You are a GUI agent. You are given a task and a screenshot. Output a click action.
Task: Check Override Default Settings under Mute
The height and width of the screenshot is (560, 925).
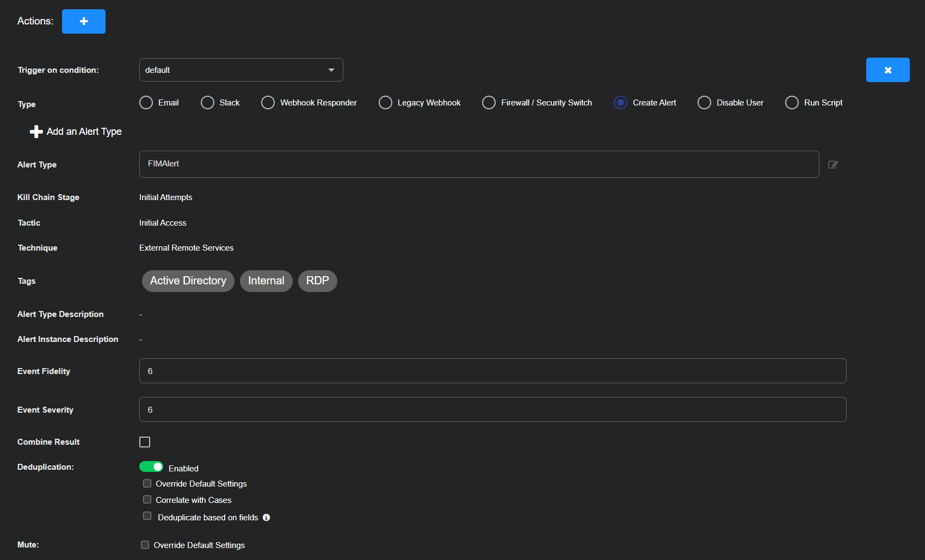pos(145,545)
